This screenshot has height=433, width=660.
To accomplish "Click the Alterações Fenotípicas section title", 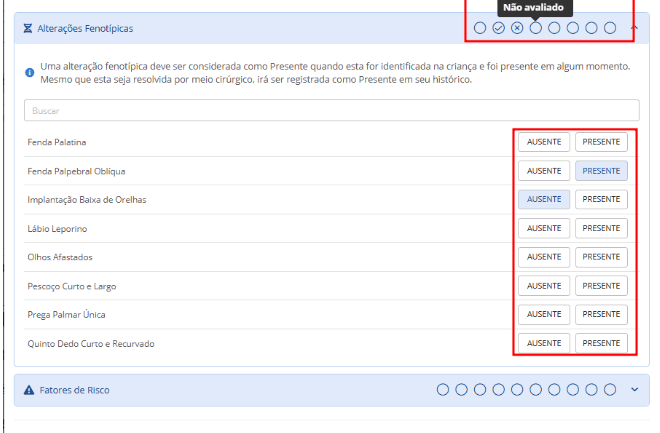I will (84, 29).
